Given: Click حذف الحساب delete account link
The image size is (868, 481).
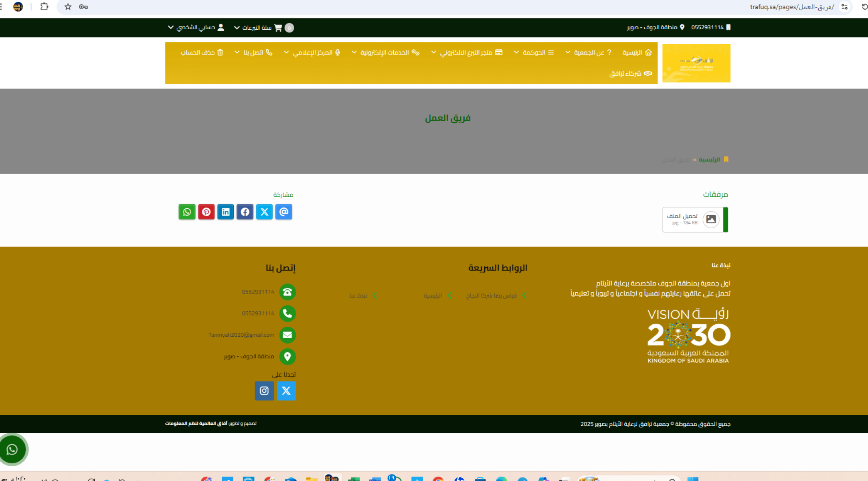Looking at the screenshot, I should [201, 53].
